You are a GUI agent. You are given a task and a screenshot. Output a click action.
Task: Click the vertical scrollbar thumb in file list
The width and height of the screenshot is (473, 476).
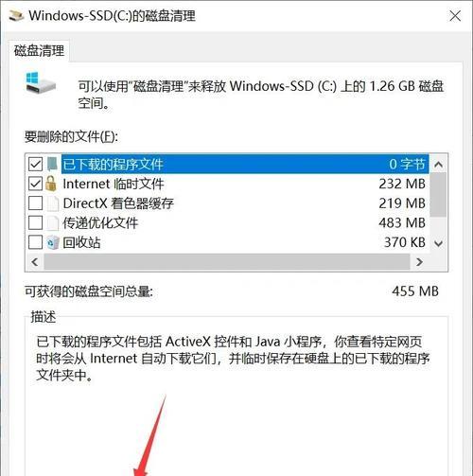(x=439, y=195)
